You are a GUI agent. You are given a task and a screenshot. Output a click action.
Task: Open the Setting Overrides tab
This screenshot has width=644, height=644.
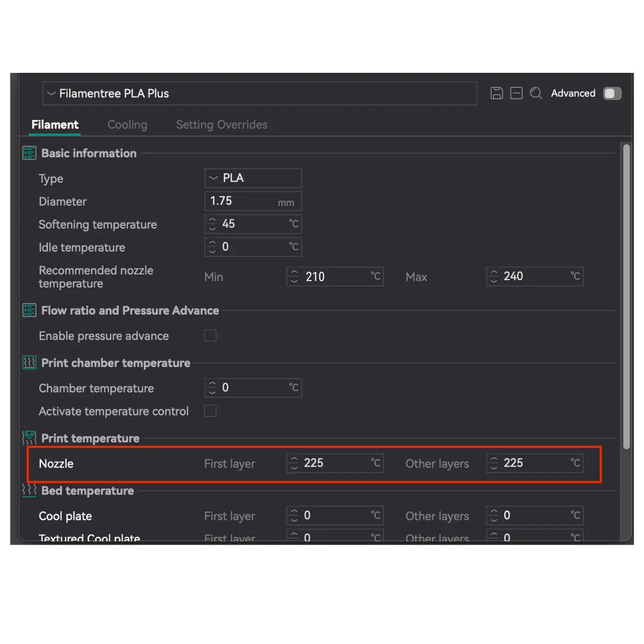pyautogui.click(x=221, y=125)
